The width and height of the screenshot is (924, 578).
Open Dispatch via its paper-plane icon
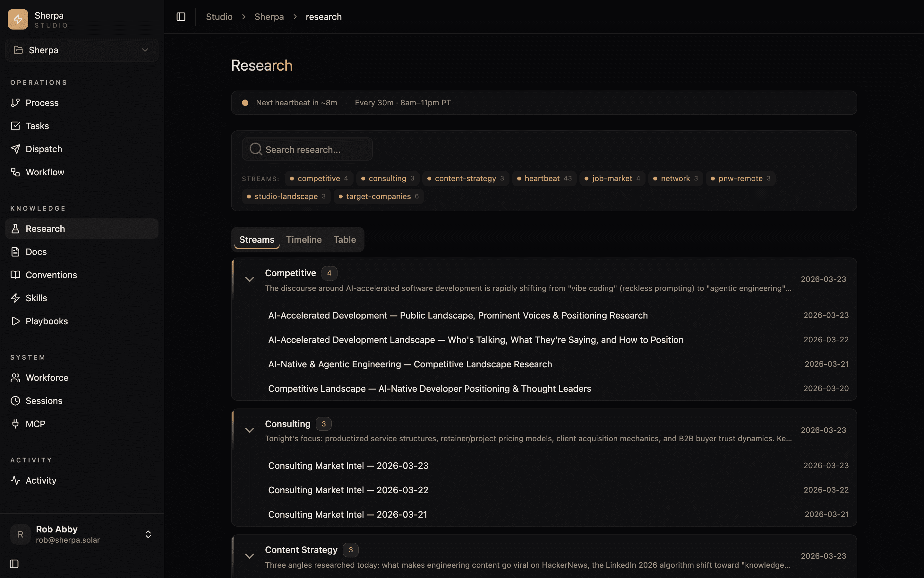[x=15, y=149]
